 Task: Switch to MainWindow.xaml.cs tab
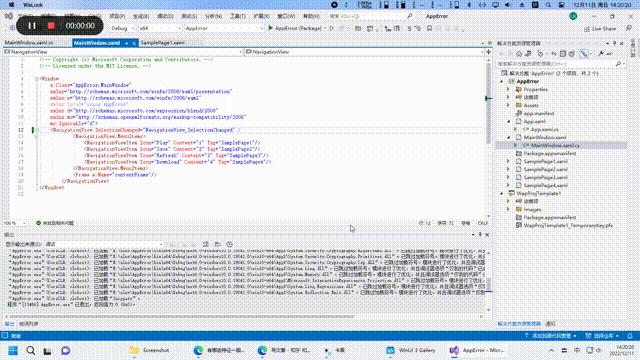[x=29, y=42]
